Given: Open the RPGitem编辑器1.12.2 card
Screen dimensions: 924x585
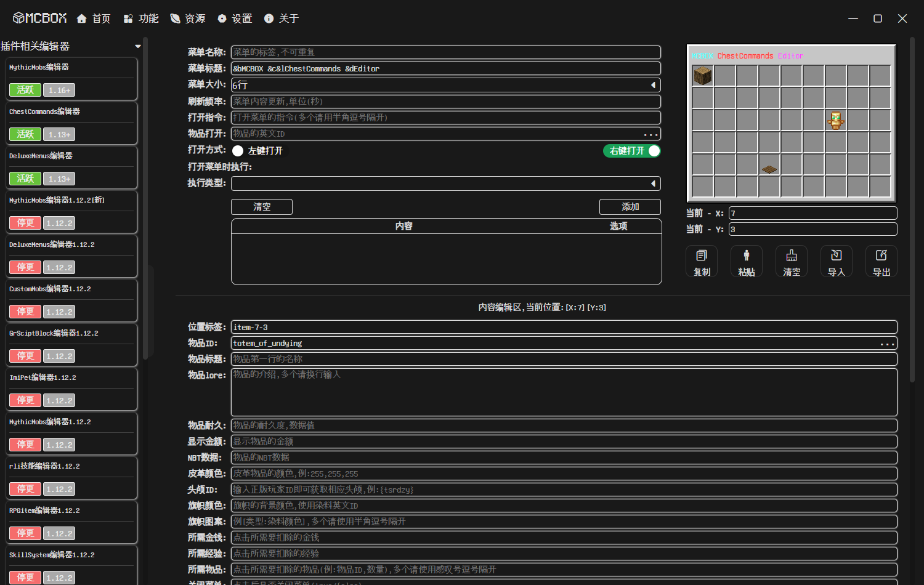Looking at the screenshot, I should 71,522.
